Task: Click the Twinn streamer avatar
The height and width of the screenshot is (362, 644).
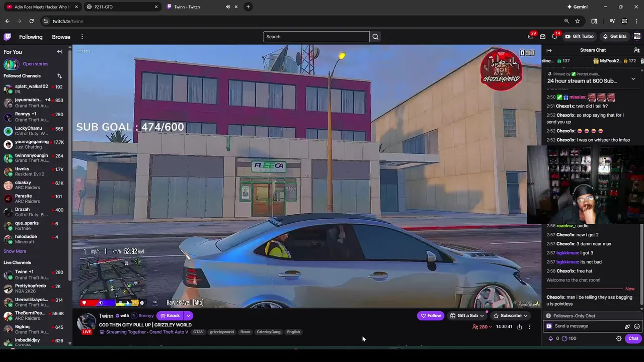Action: pos(87,322)
